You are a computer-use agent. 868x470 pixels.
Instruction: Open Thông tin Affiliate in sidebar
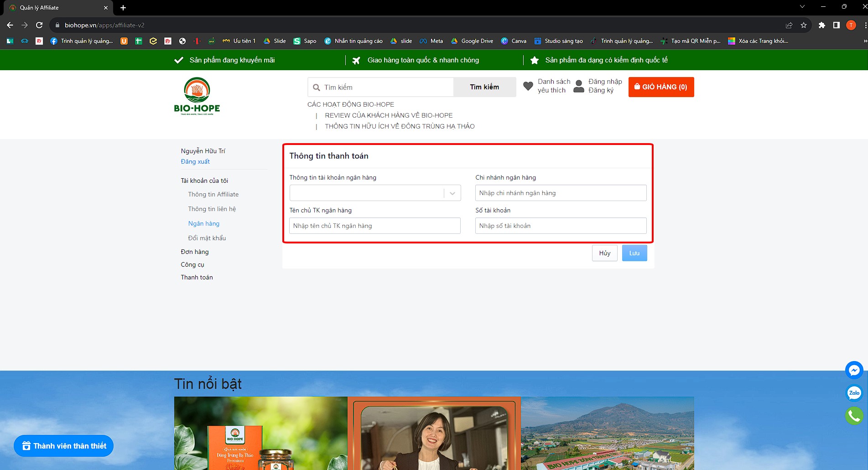pyautogui.click(x=213, y=194)
